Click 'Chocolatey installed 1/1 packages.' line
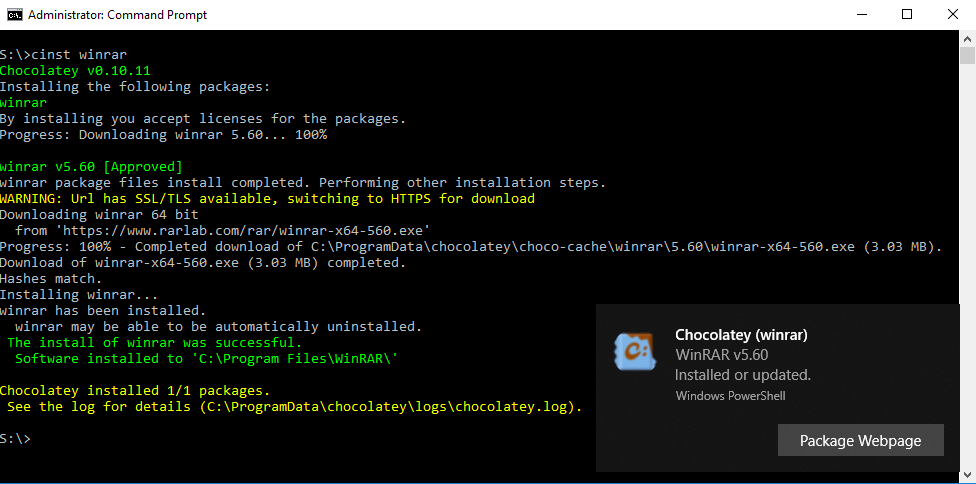The image size is (976, 484). click(x=135, y=391)
